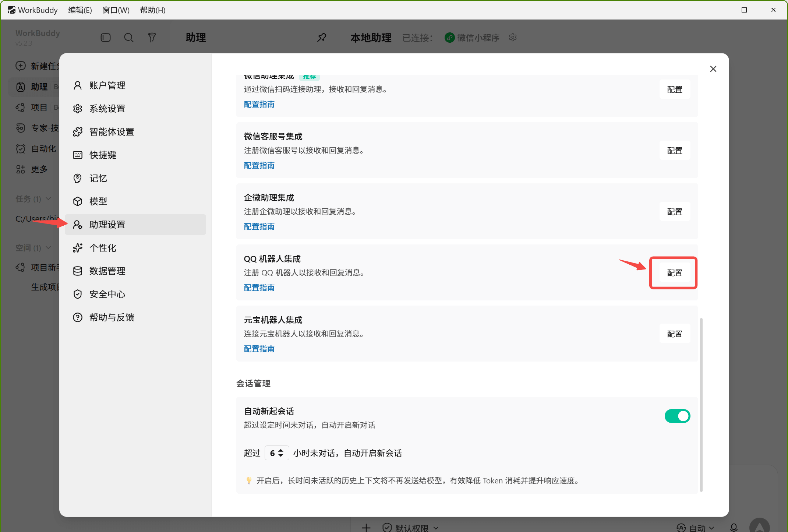Click the plus icon in chat input bar

tap(366, 528)
